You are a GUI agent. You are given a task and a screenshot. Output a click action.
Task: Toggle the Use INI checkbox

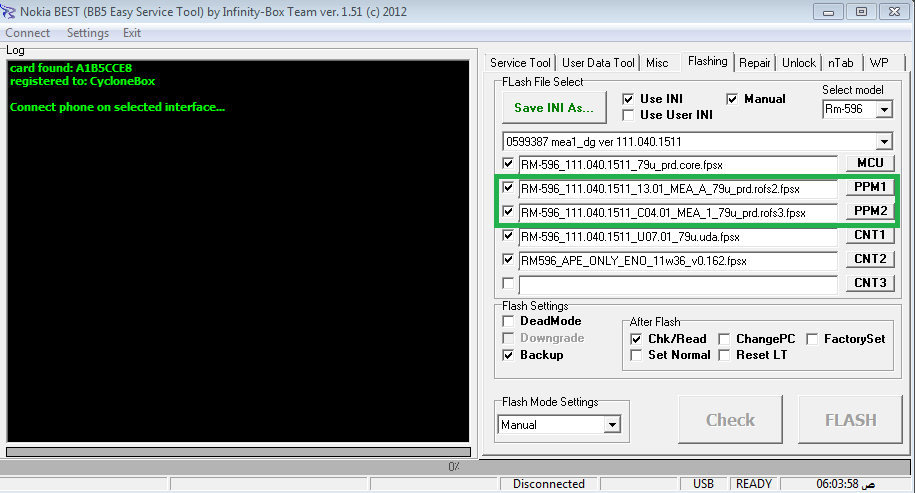[628, 99]
